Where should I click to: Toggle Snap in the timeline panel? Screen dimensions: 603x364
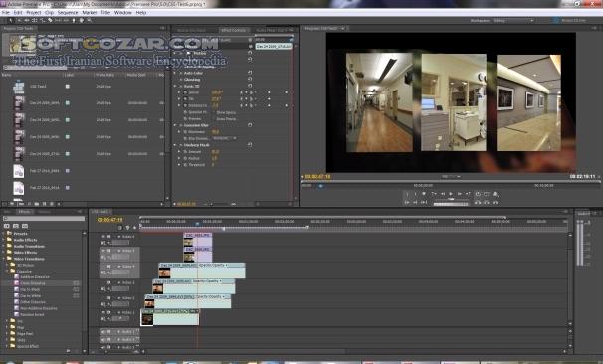coord(120,228)
